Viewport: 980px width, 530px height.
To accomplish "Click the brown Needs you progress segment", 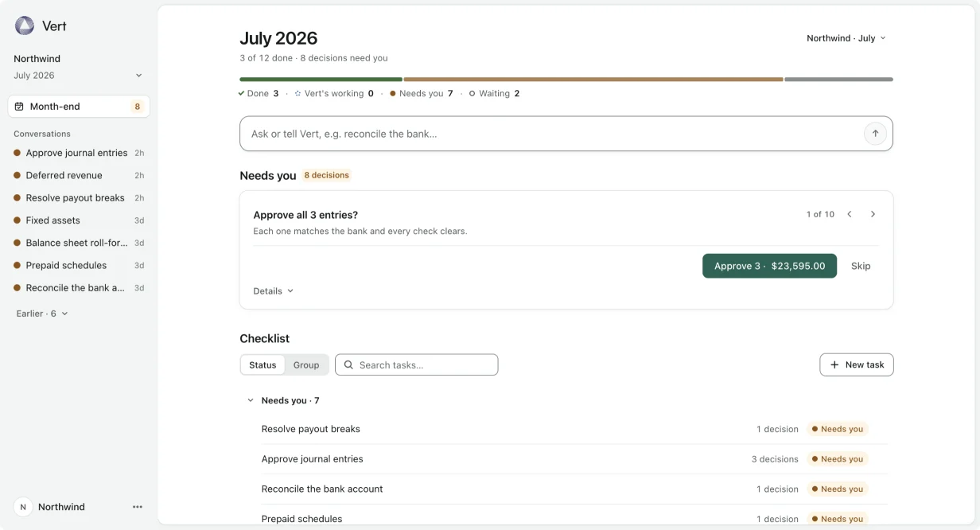I will point(593,80).
